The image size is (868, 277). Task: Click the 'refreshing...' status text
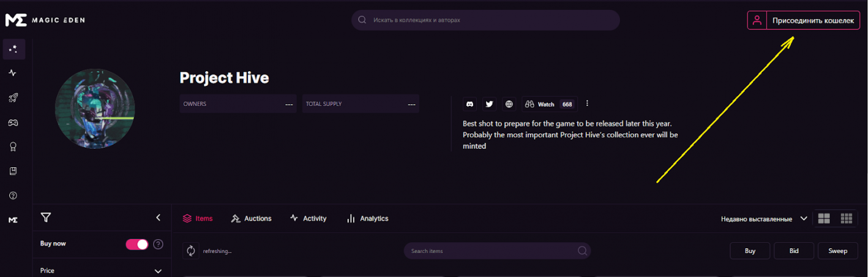pos(217,251)
